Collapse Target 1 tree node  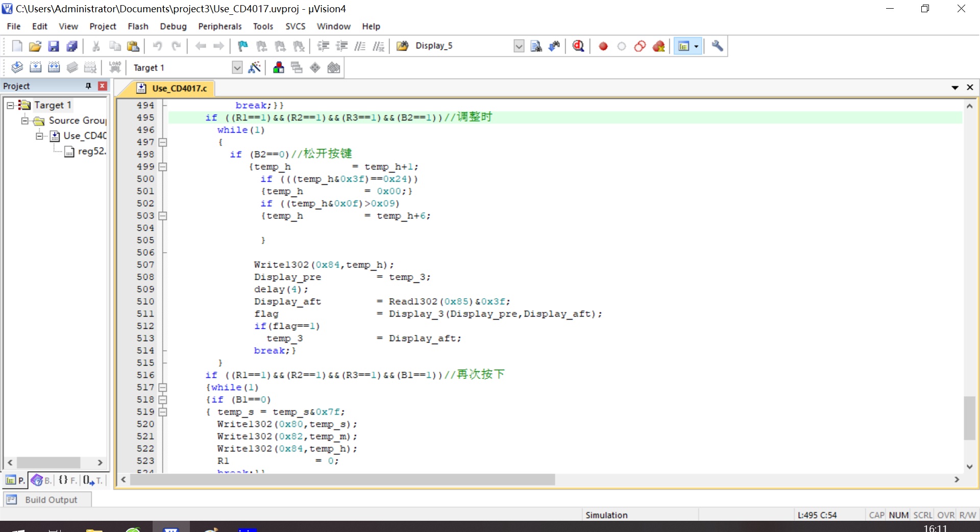10,105
